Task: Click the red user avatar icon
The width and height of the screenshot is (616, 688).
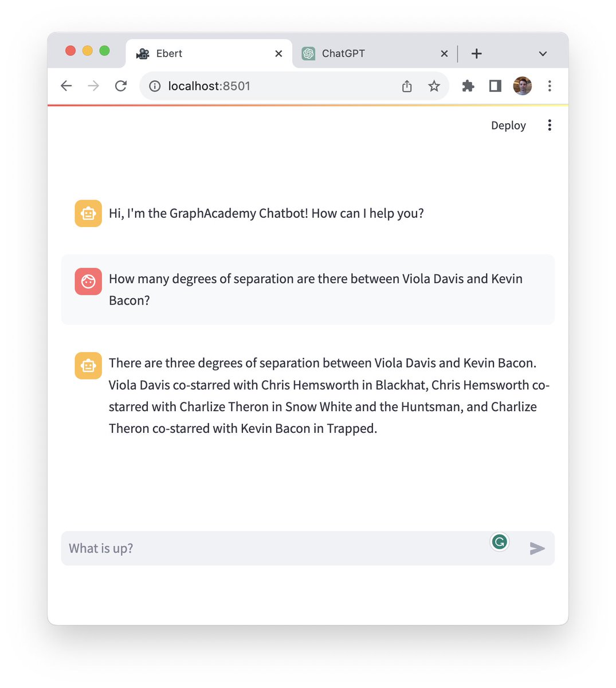Action: [x=88, y=282]
